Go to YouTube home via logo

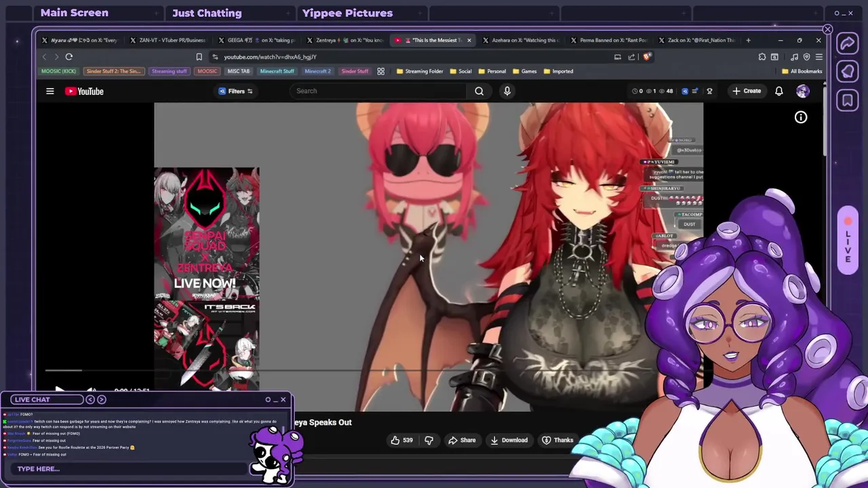coord(84,91)
